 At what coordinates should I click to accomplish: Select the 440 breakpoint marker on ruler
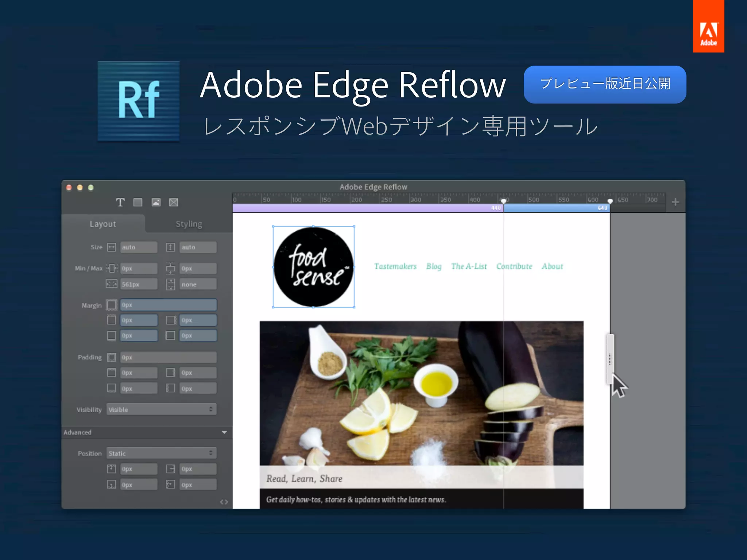click(x=504, y=201)
